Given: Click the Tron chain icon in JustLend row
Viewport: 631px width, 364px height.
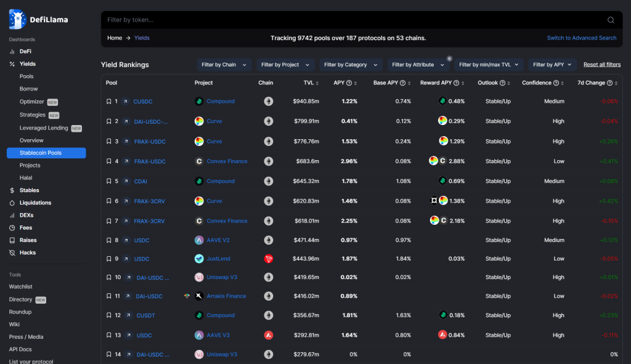Looking at the screenshot, I should [x=269, y=259].
